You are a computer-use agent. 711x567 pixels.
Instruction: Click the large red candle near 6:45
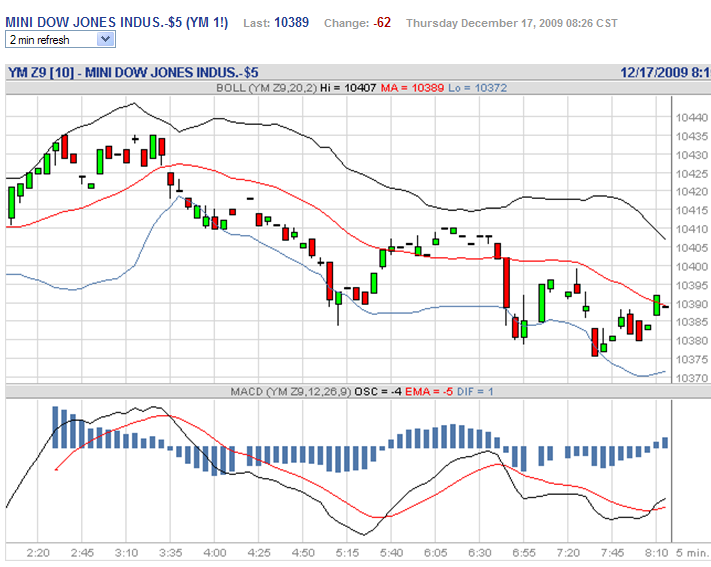(506, 283)
